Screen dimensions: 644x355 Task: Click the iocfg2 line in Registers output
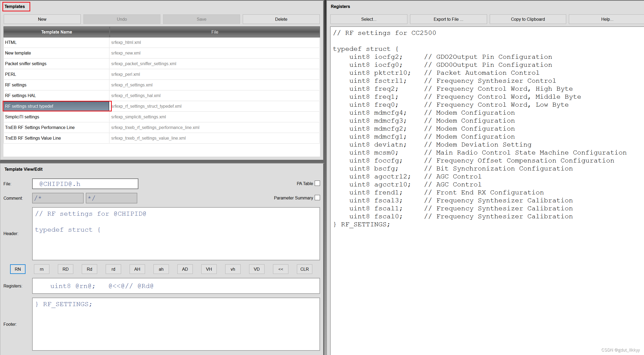(450, 57)
